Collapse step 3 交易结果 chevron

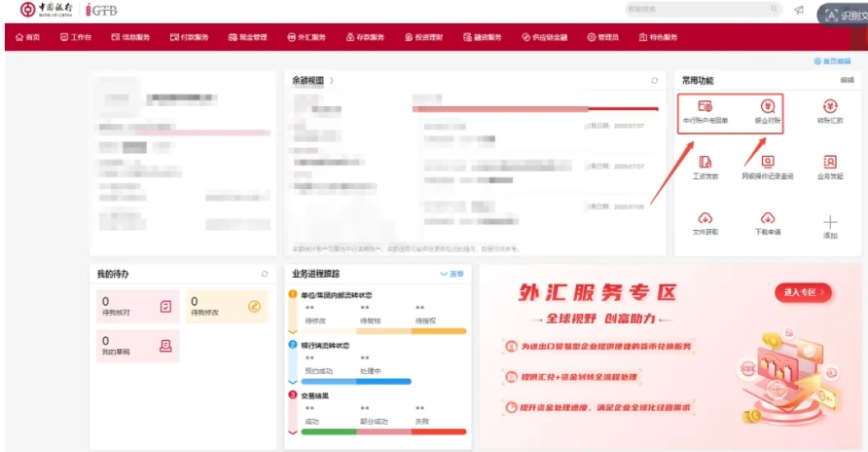pos(293,433)
